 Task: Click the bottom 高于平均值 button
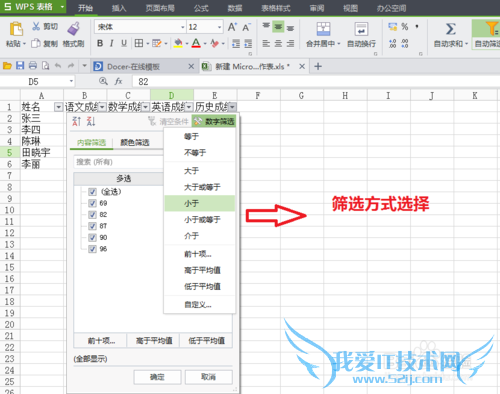pyautogui.click(x=154, y=341)
